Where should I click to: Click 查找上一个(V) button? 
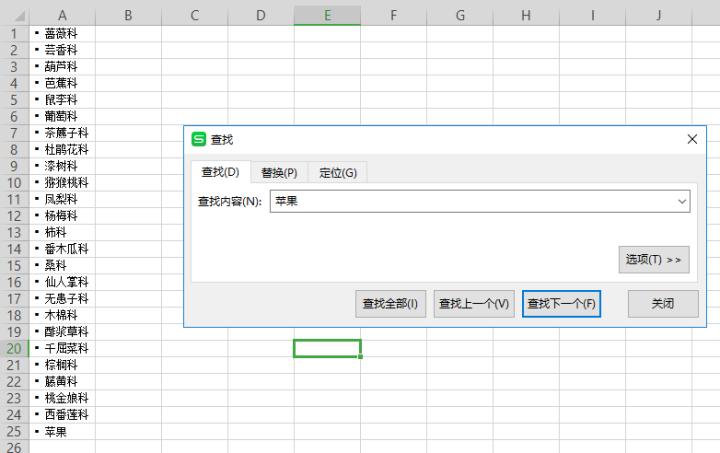(474, 303)
